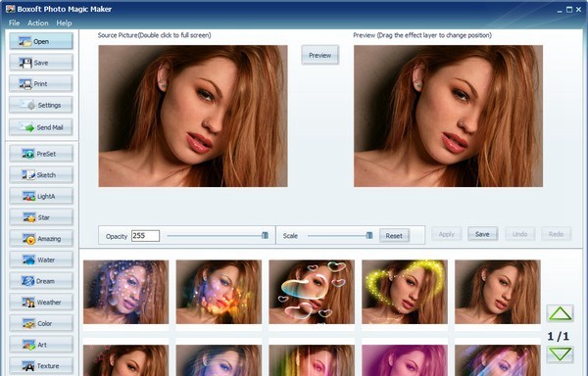The image size is (588, 376).
Task: Open the File menu
Action: click(14, 23)
